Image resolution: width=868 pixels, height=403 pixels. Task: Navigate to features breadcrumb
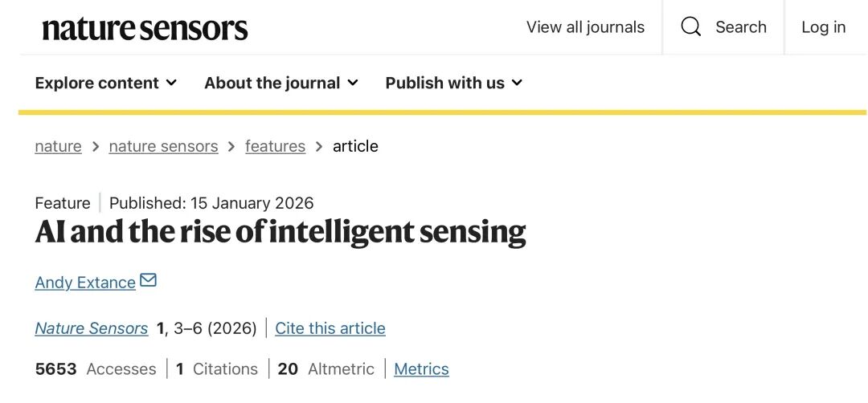click(x=275, y=146)
